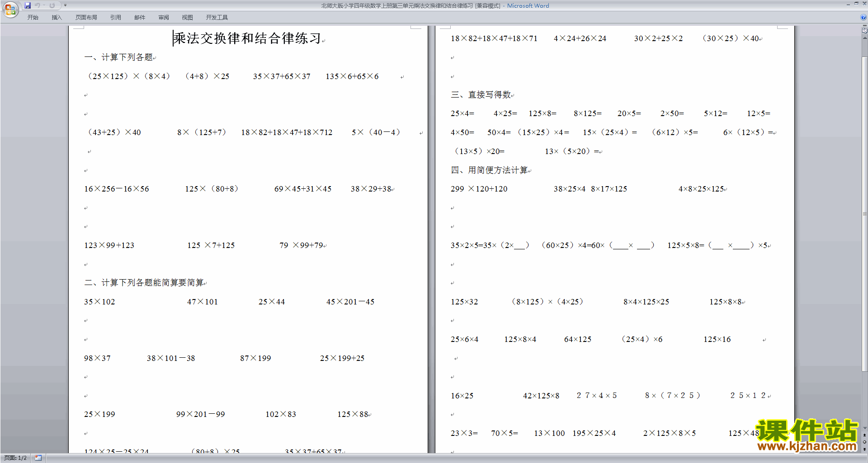Click vertical scrollbar down arrow
Image resolution: width=868 pixels, height=463 pixels.
click(864, 428)
